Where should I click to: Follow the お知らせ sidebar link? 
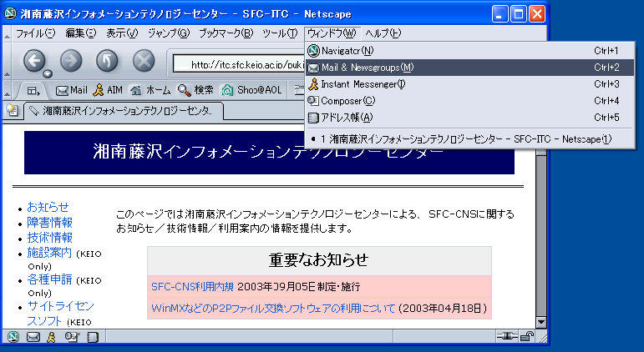(x=48, y=207)
